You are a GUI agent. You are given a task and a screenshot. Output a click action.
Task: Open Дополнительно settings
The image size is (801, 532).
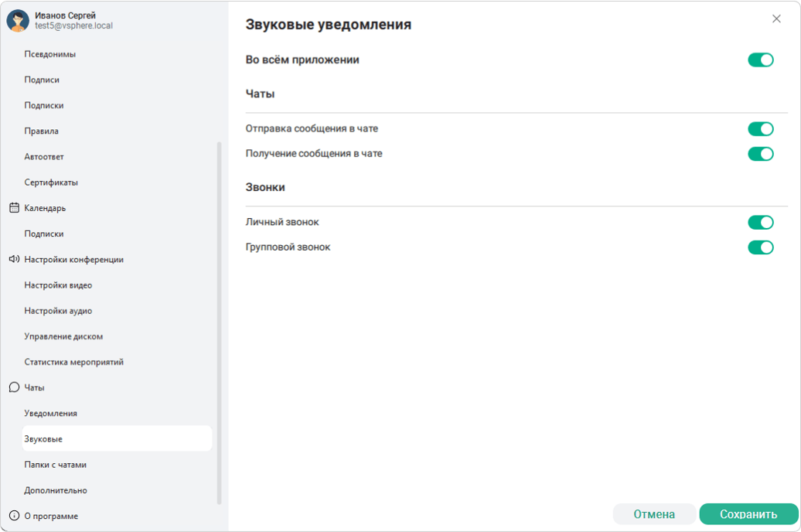coord(56,490)
